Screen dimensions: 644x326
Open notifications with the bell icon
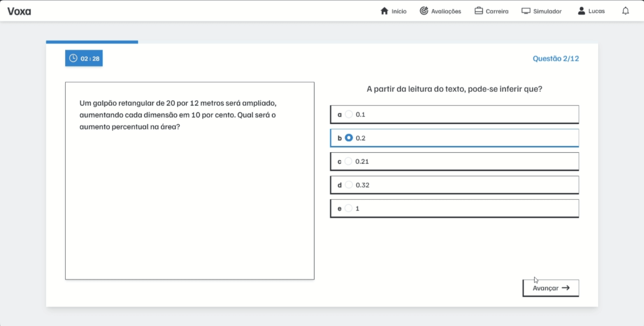[625, 11]
